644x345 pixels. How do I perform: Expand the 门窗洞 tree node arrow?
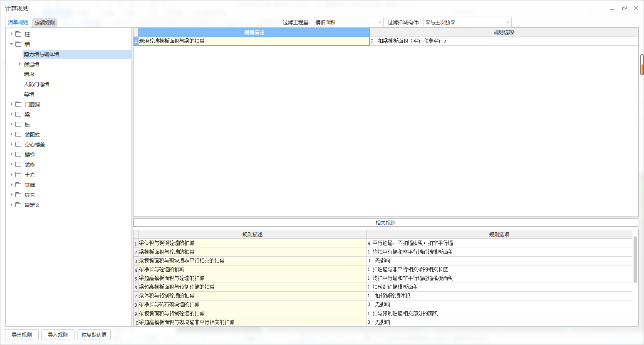tap(11, 104)
